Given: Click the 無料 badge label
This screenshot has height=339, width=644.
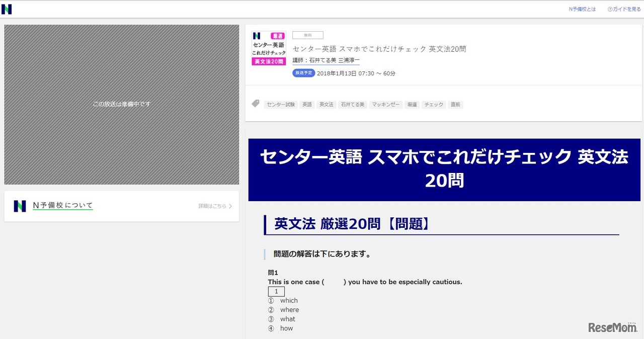Looking at the screenshot, I should tap(307, 35).
